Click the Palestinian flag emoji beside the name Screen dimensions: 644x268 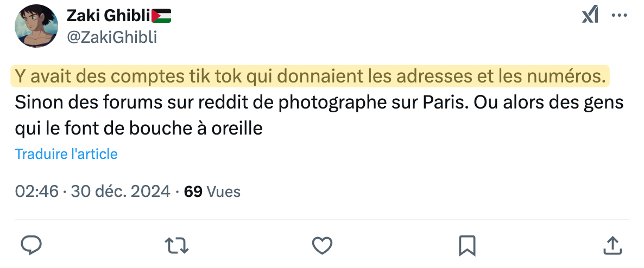[x=161, y=16]
